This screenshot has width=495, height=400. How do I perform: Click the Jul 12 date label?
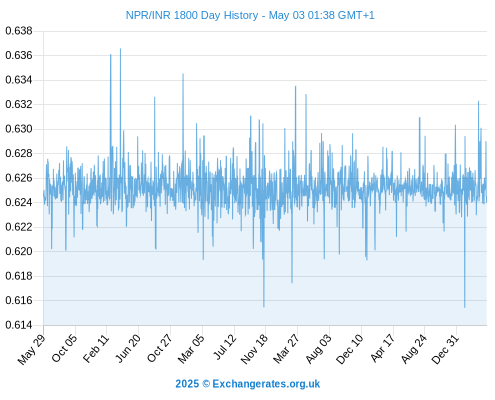pyautogui.click(x=225, y=347)
